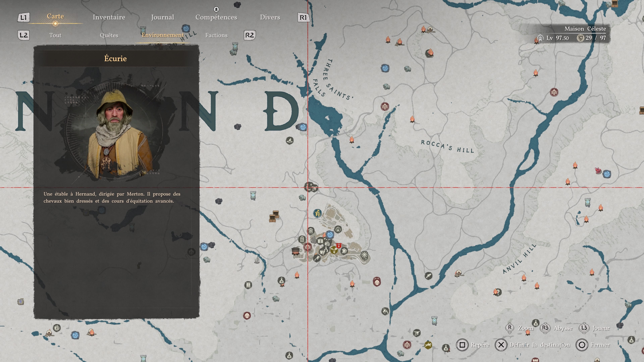Click the ROCCA'S HILL map label

447,146
